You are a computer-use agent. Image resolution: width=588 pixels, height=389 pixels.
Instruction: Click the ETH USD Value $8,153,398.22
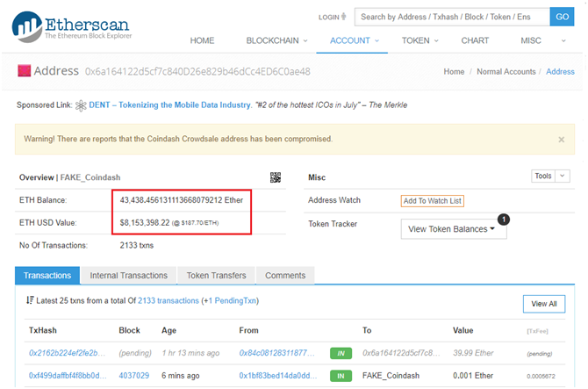[145, 223]
